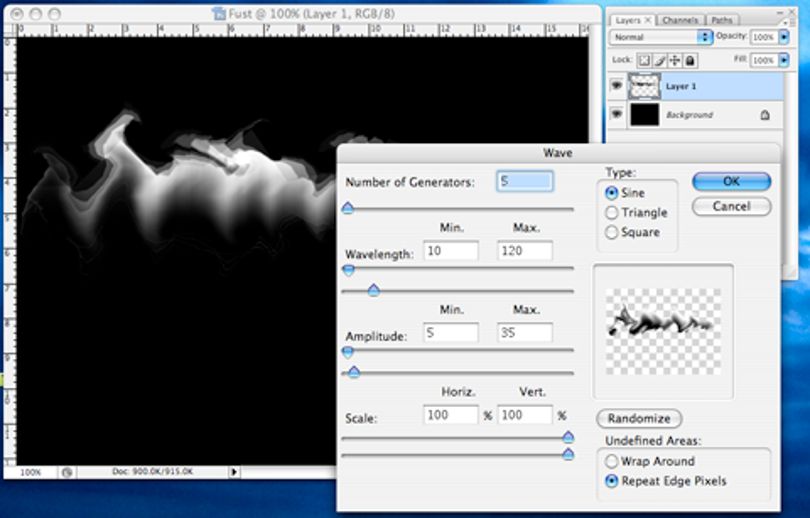Click the Randomize button
The height and width of the screenshot is (518, 810).
639,418
